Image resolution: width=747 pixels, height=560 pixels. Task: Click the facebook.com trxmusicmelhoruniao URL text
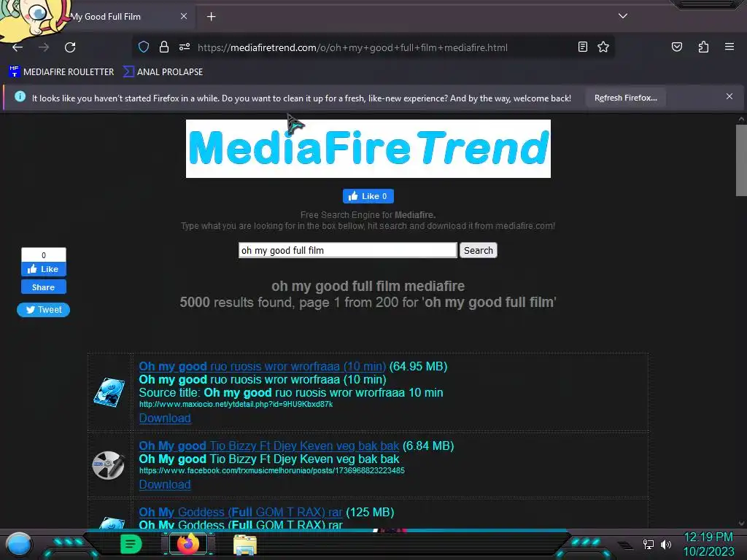pyautogui.click(x=271, y=470)
